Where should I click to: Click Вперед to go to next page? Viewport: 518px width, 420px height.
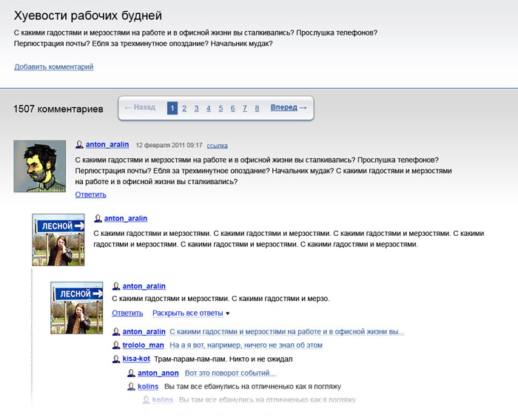click(x=288, y=108)
